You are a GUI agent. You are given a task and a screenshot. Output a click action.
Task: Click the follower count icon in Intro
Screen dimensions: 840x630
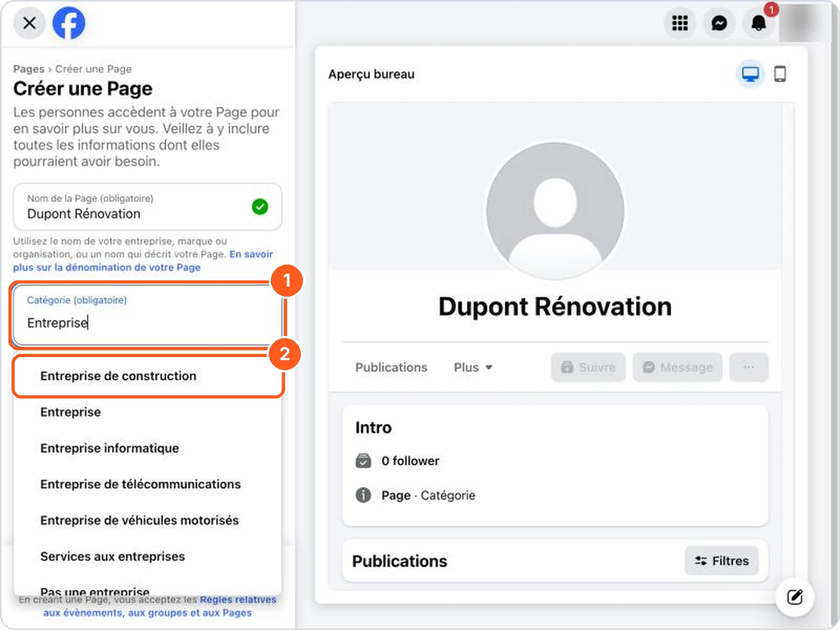tap(363, 460)
